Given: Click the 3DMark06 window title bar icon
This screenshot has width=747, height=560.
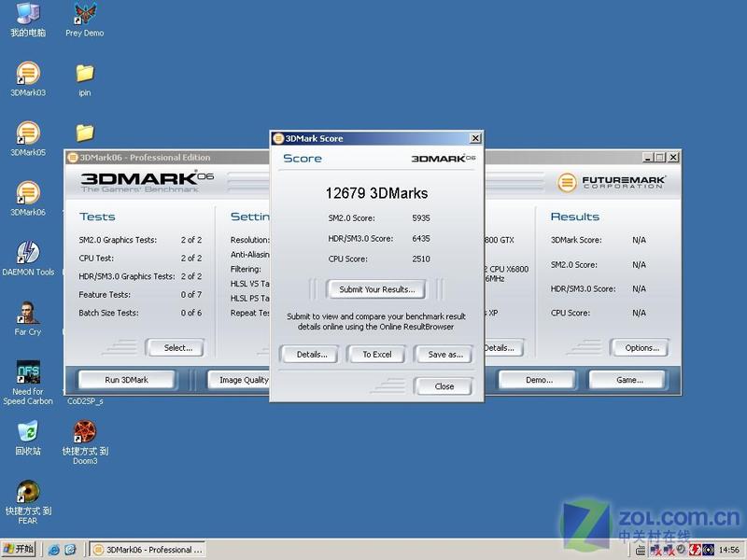Looking at the screenshot, I should (73, 157).
